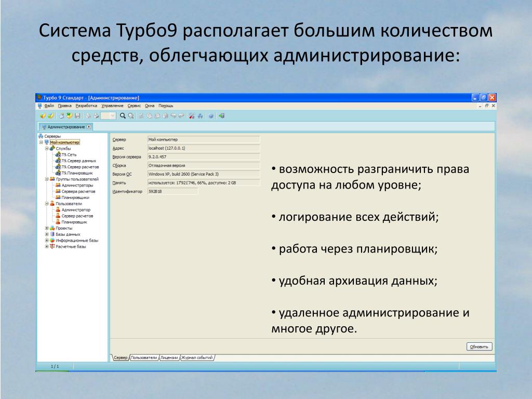Click the Обновить button

(479, 347)
